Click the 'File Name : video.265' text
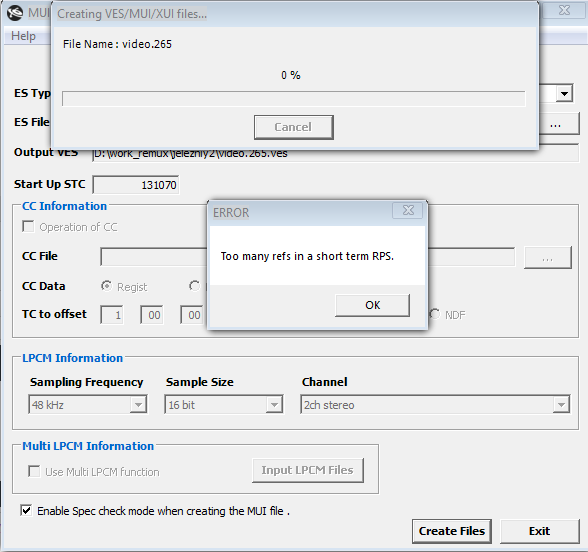The image size is (588, 552). 117,44
